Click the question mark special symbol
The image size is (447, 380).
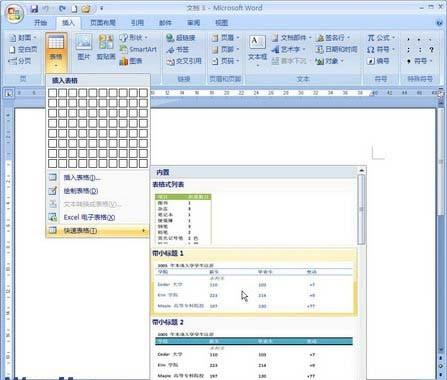pyautogui.click(x=431, y=50)
